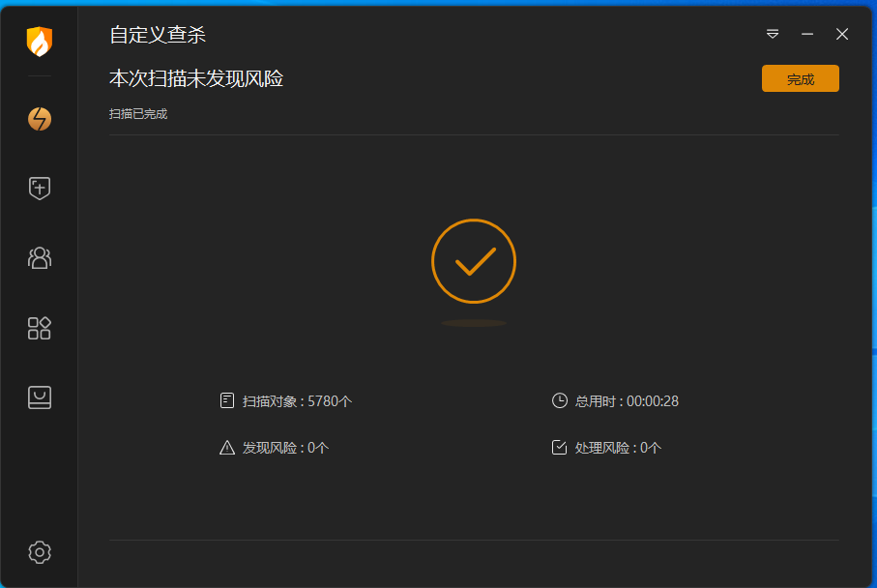877x588 pixels.
Task: Open the virus scan lightning icon
Action: 39,119
